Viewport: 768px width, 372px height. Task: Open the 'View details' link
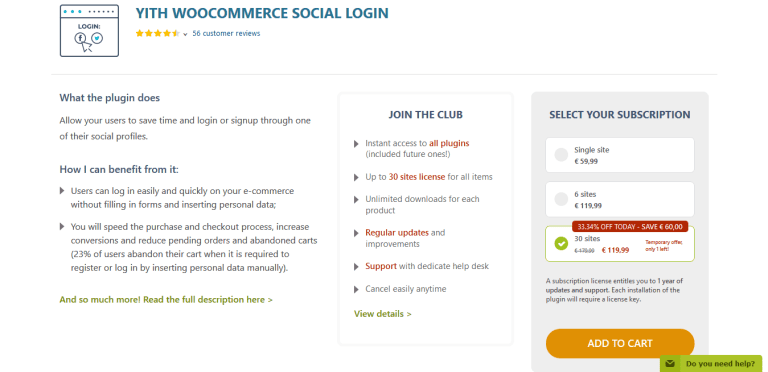[383, 314]
